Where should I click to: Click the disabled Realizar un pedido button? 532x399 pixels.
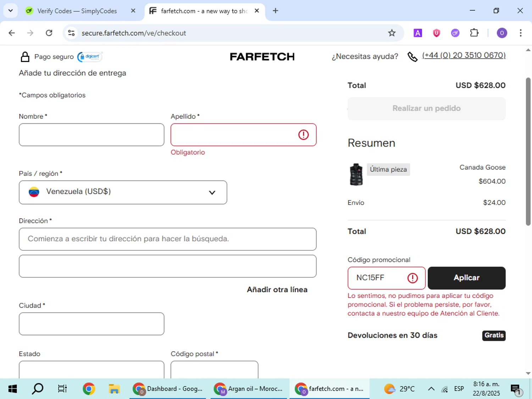click(x=426, y=109)
